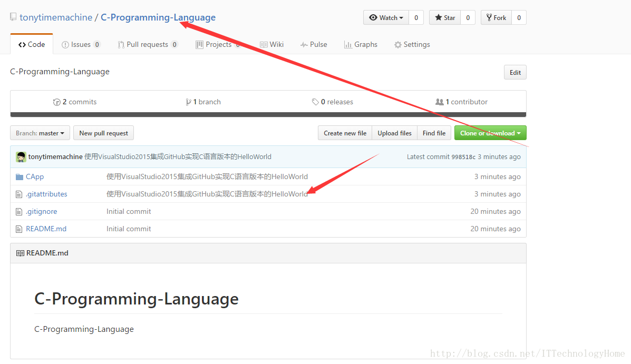Open the Watch dropdown button
The image size is (631, 364).
[386, 18]
